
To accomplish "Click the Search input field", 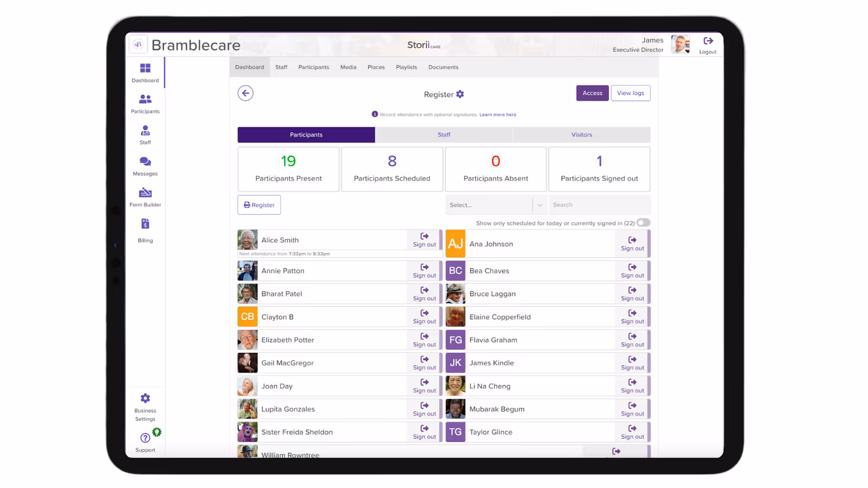I will pos(599,205).
